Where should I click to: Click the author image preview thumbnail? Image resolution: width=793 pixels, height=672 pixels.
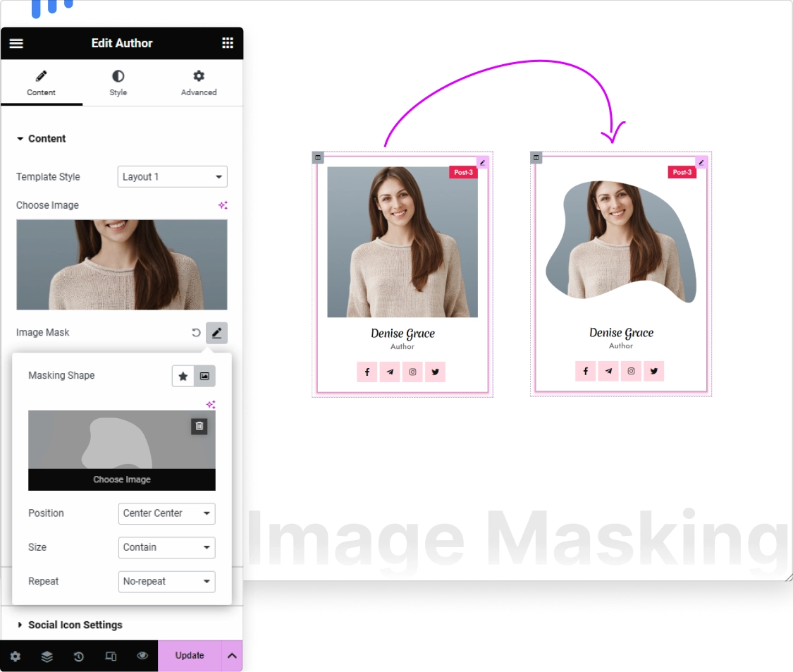click(x=121, y=264)
